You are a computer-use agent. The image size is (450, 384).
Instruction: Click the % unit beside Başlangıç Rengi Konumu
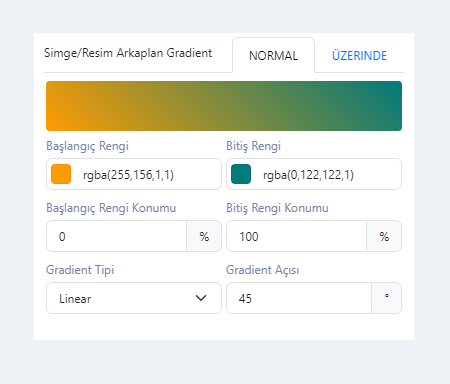pos(204,236)
